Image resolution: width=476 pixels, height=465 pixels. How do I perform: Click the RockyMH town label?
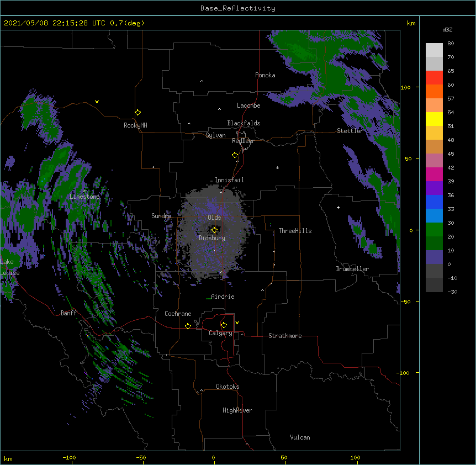tap(135, 125)
